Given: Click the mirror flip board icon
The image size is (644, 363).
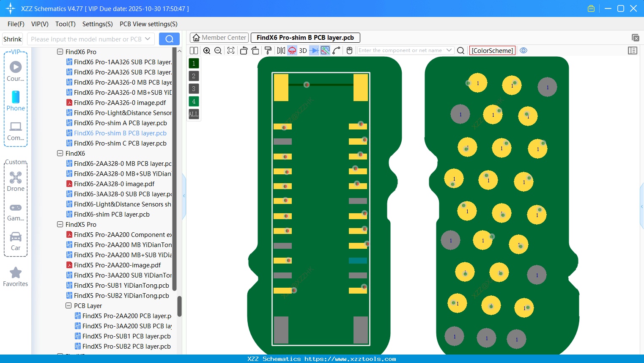Looking at the screenshot, I should pos(281,50).
